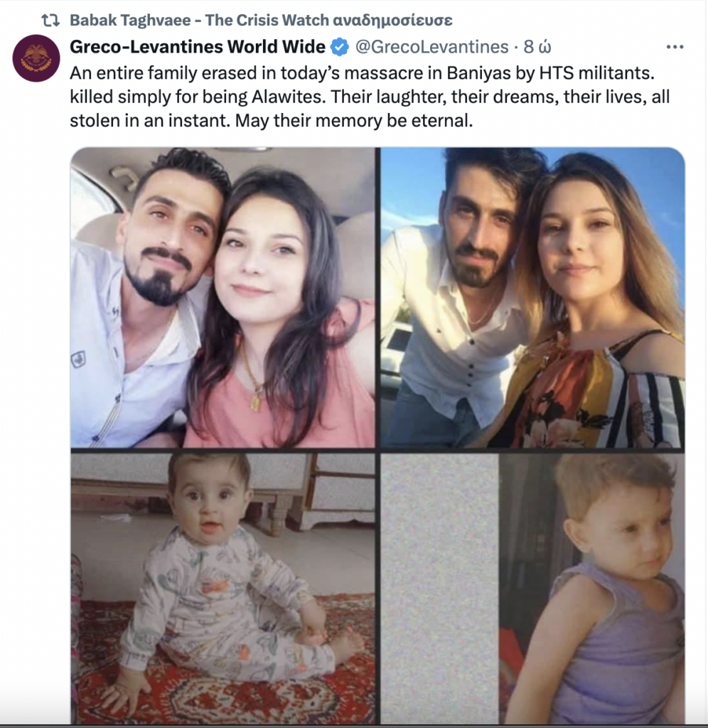The image size is (708, 728).
Task: Click the "αναδημοσίευσε" repost label
Action: [393, 20]
